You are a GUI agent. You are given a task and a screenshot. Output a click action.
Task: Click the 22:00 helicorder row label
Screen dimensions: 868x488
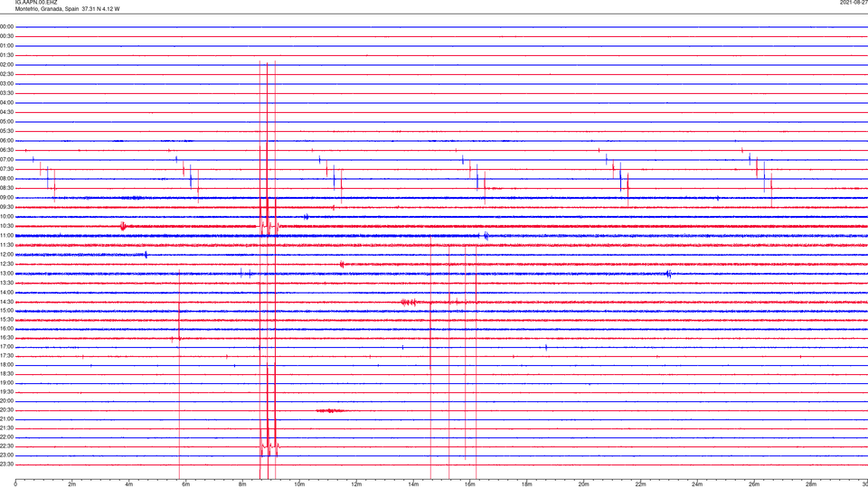click(x=7, y=437)
